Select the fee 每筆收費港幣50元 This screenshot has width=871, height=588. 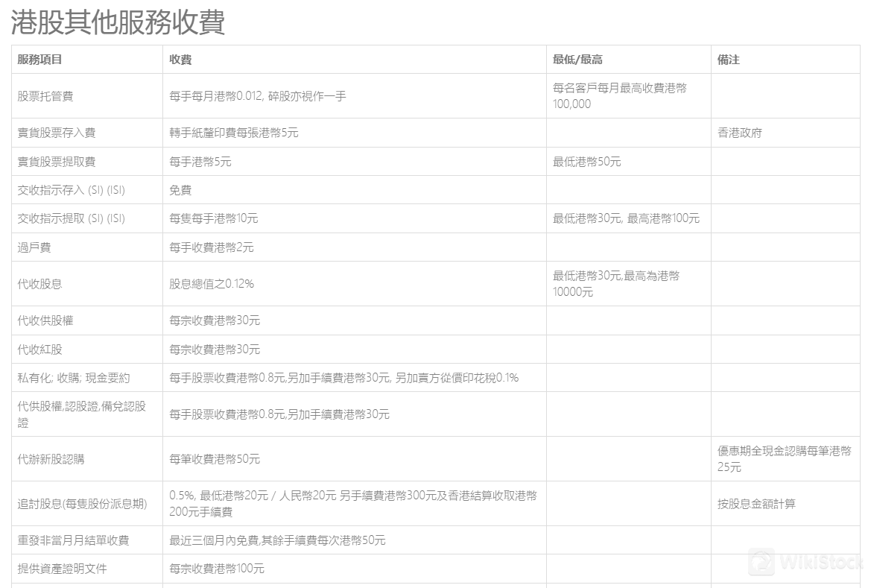[215, 459]
